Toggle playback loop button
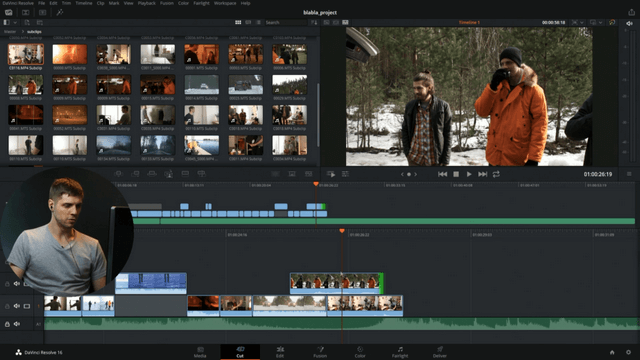 [x=496, y=174]
